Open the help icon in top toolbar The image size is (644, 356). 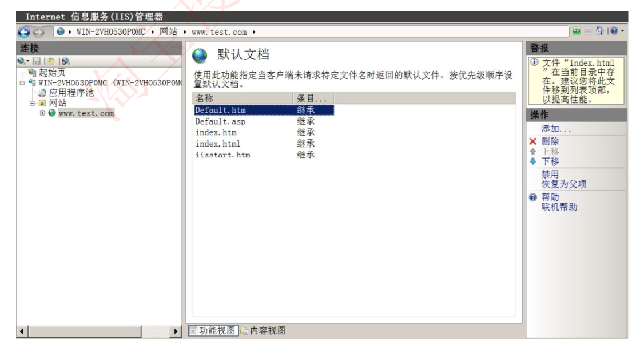click(614, 31)
